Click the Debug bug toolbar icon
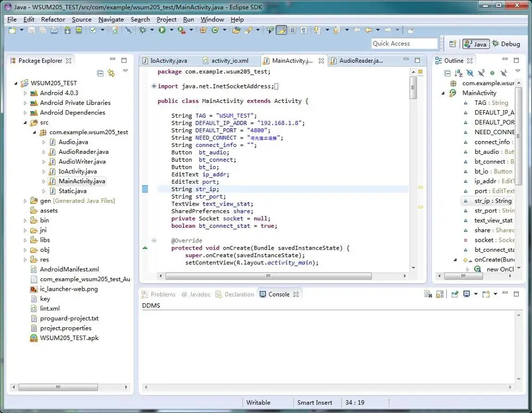This screenshot has width=532, height=413. coord(143,30)
